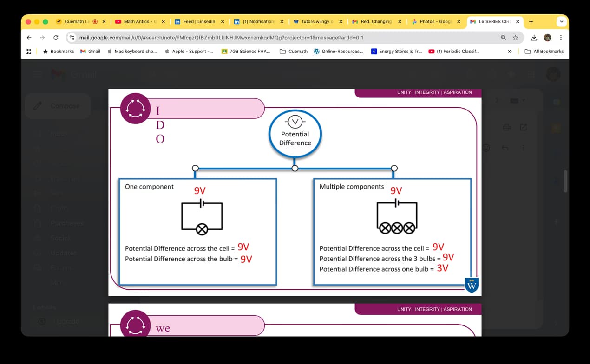Click the Chrome profile avatar
The height and width of the screenshot is (364, 590).
(547, 38)
